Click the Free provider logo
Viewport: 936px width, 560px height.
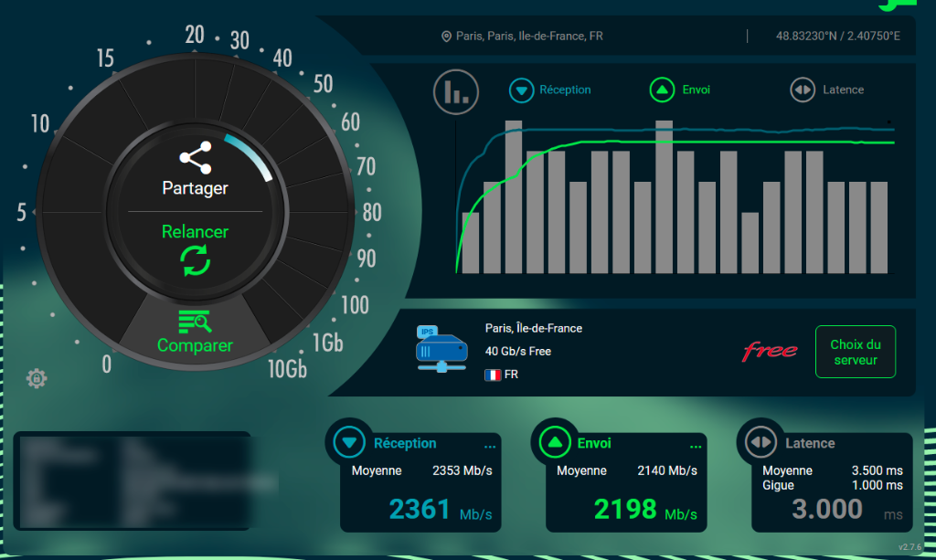[x=769, y=351]
